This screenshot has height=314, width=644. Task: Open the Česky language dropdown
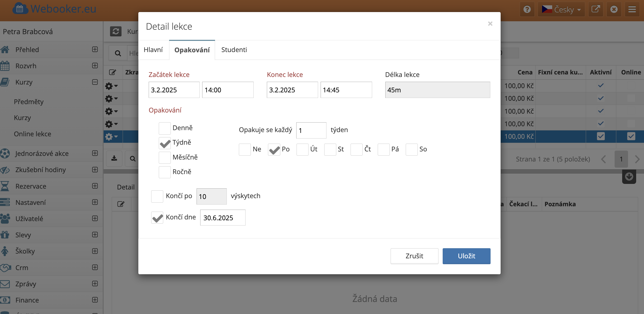coord(561,10)
